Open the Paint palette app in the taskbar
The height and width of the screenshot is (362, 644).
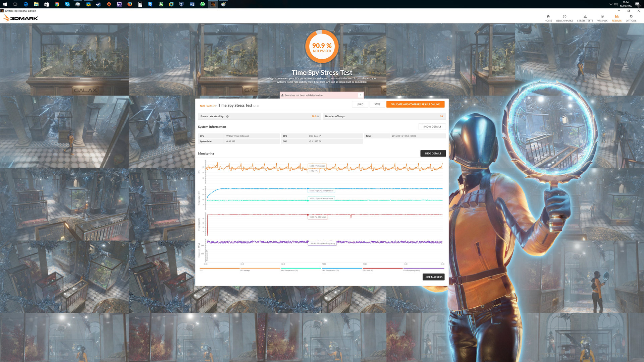tap(223, 4)
